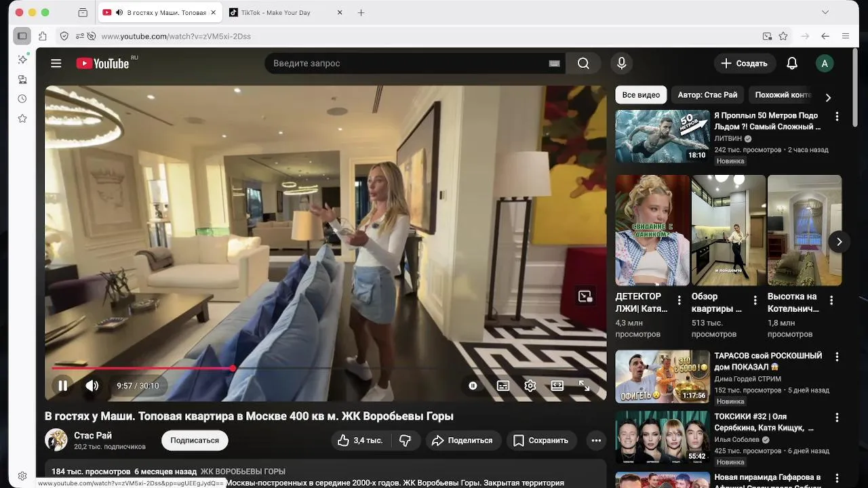
Task: Click the Создать create button
Action: click(x=745, y=63)
